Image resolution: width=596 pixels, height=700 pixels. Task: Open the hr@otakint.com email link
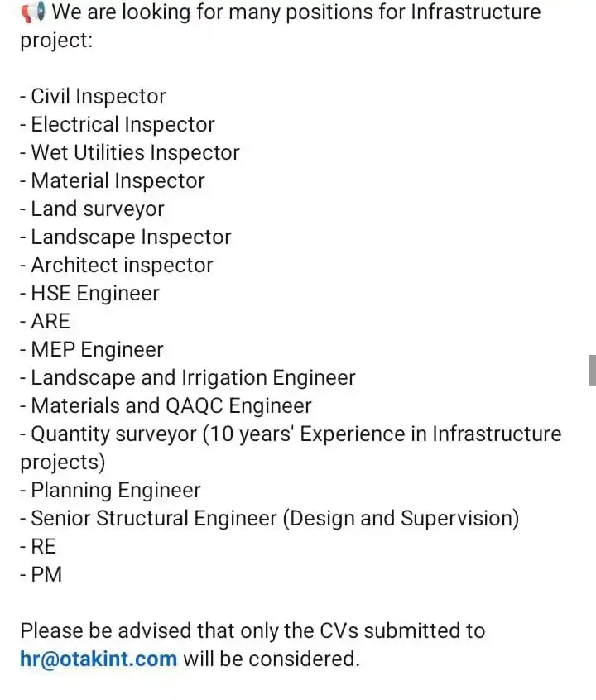99,659
